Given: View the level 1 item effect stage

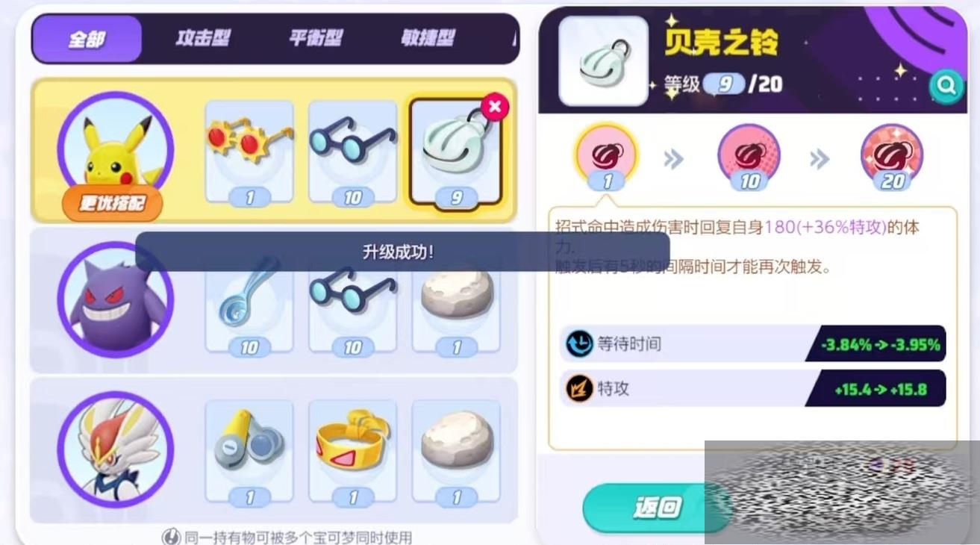Looking at the screenshot, I should (606, 158).
